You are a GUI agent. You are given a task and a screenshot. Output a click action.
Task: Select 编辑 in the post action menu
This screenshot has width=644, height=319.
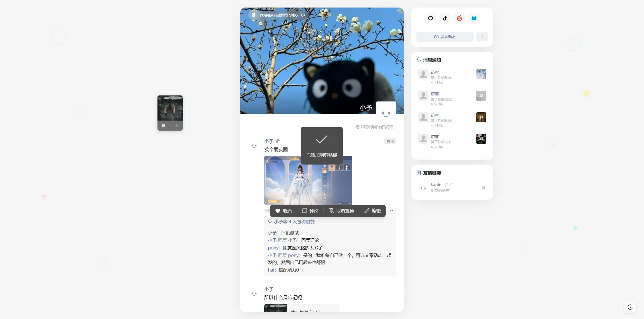point(373,211)
